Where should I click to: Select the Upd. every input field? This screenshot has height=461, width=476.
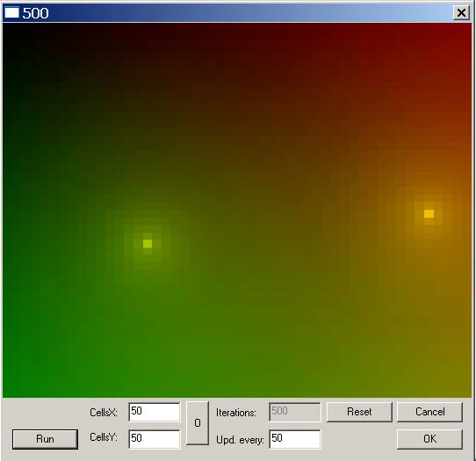[x=295, y=439]
